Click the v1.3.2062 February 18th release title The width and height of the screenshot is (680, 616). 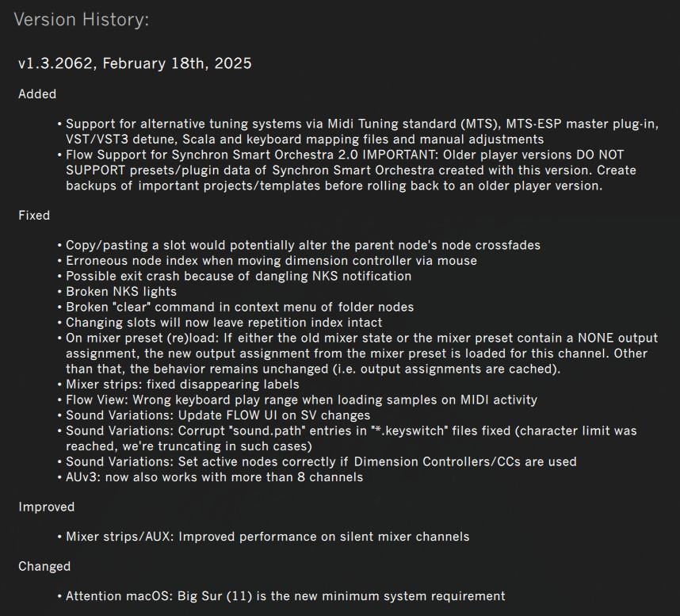(135, 63)
